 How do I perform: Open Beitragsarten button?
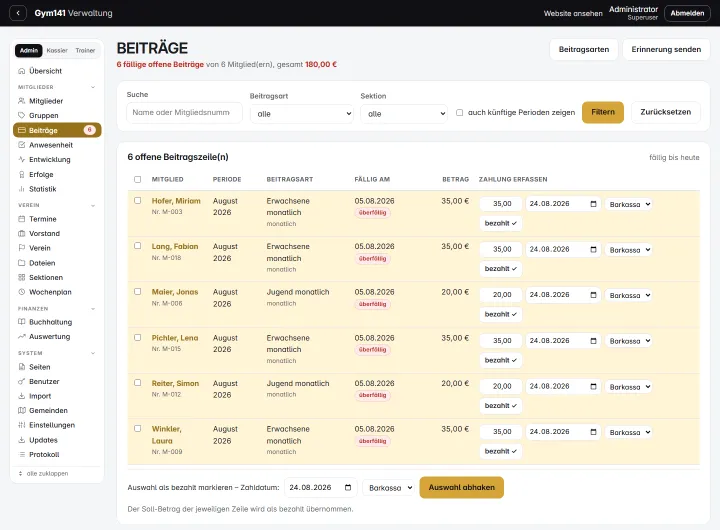tap(584, 49)
